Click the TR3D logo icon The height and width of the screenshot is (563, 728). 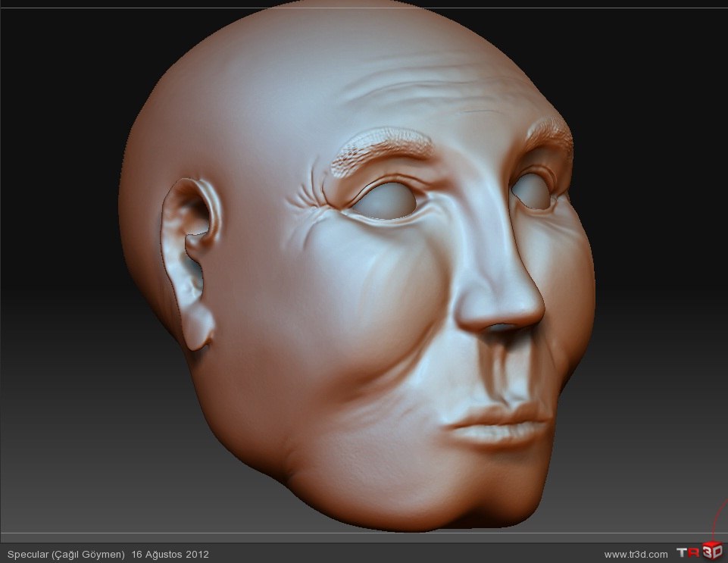click(700, 552)
